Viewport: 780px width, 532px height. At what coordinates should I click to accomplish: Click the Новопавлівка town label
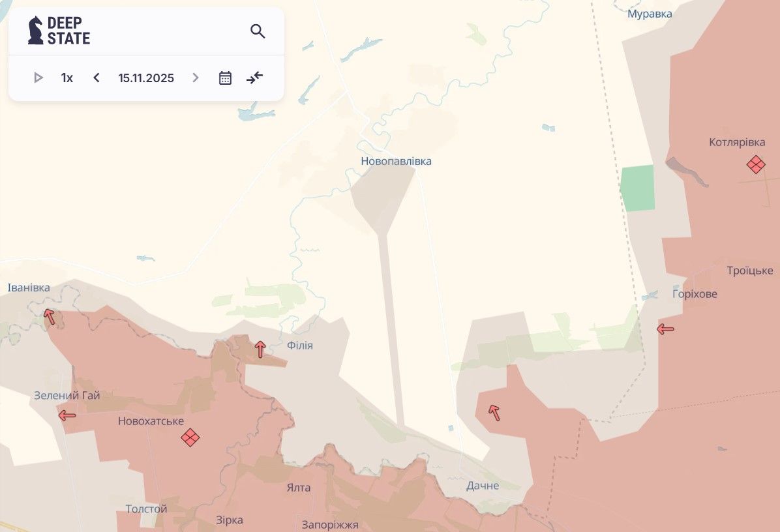[x=396, y=161]
